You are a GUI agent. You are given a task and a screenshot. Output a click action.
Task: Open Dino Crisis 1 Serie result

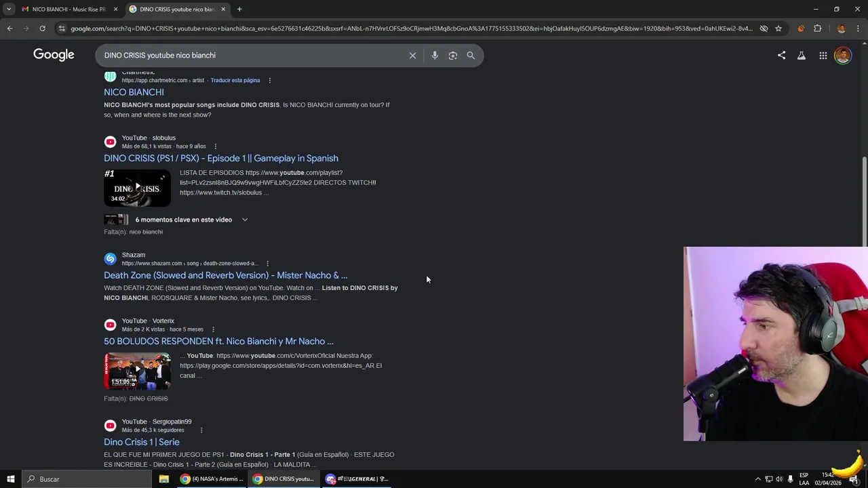tap(142, 442)
